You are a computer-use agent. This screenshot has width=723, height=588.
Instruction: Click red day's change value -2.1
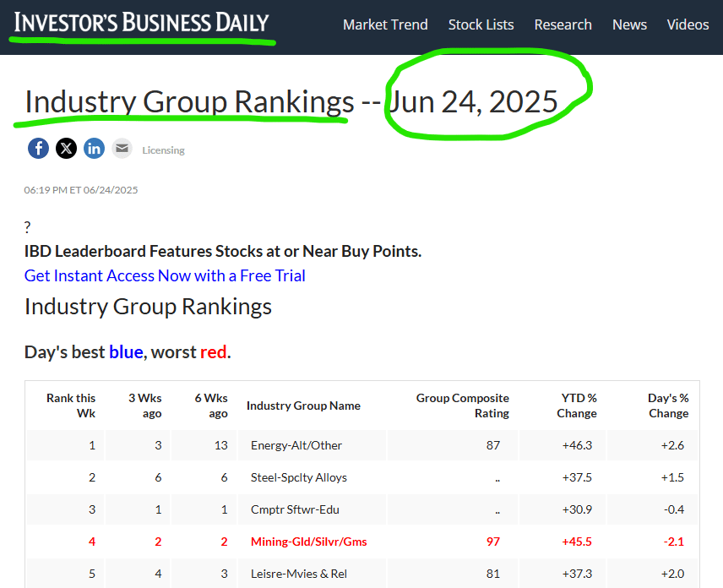[x=674, y=542]
